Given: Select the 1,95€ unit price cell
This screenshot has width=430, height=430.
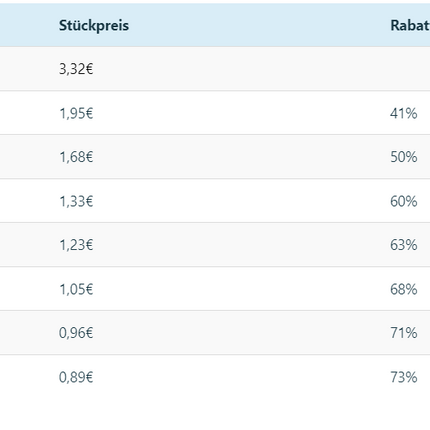Looking at the screenshot, I should click(76, 113).
